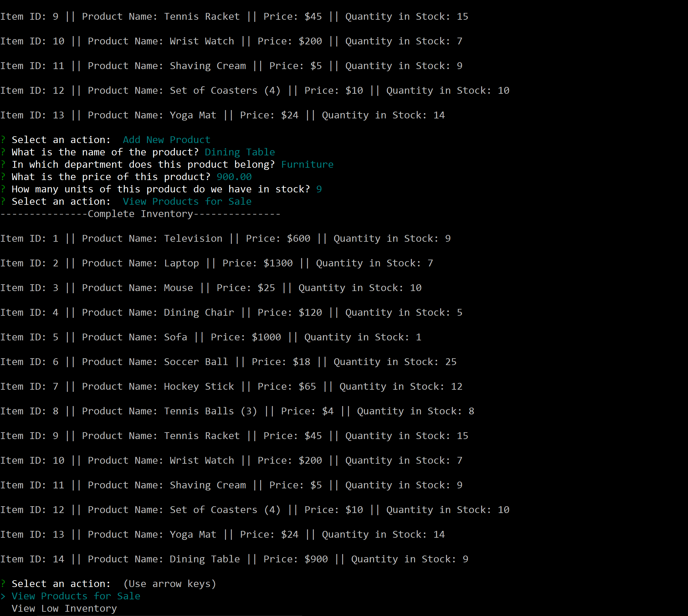Click 'Item ID: 8' Tennis Balls (3) row

[237, 411]
